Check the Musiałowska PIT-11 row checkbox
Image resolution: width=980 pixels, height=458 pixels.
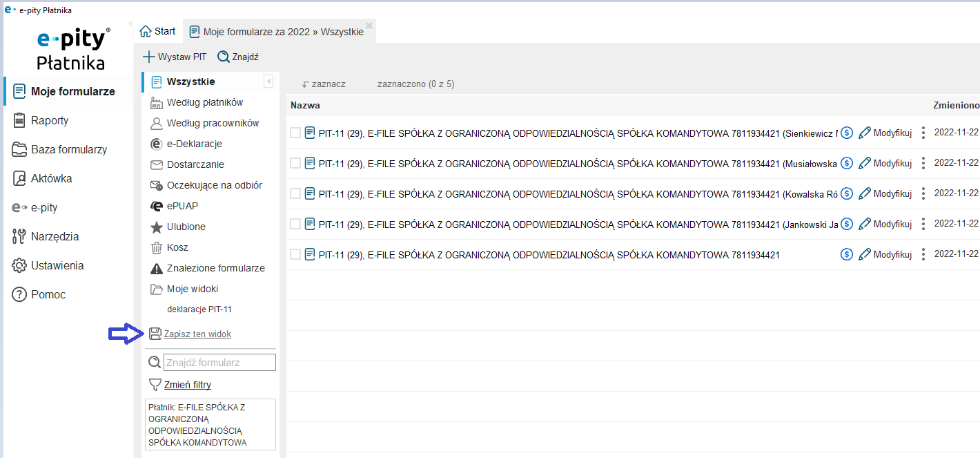[x=295, y=163]
